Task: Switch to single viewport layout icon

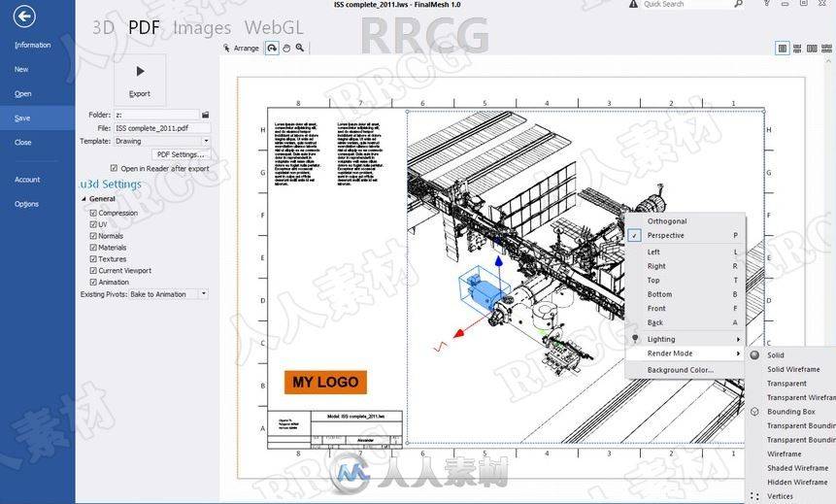Action: click(x=783, y=49)
